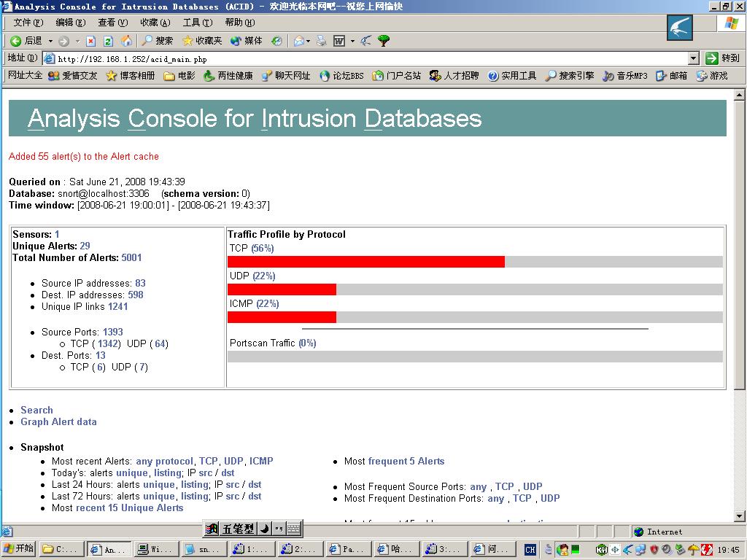Open the 人才招聘 favorites link
Viewport: 747px width, 560px height.
pos(454,76)
